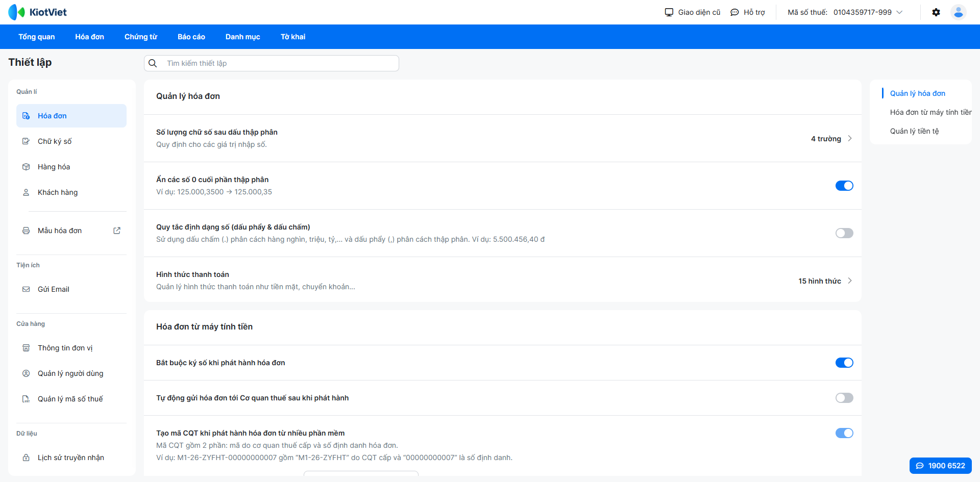The width and height of the screenshot is (980, 482).
Task: Open Gửi Email settings
Action: pos(71,289)
